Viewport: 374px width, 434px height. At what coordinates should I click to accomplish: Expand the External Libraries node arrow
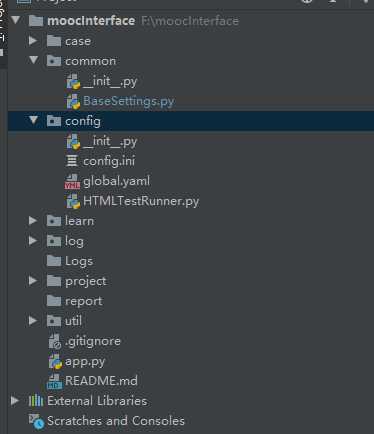[x=15, y=401]
